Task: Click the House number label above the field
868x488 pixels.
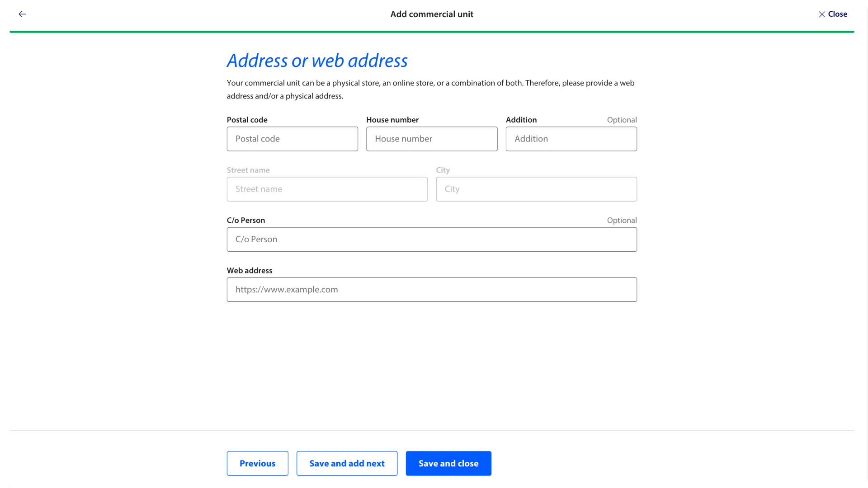Action: pyautogui.click(x=392, y=120)
